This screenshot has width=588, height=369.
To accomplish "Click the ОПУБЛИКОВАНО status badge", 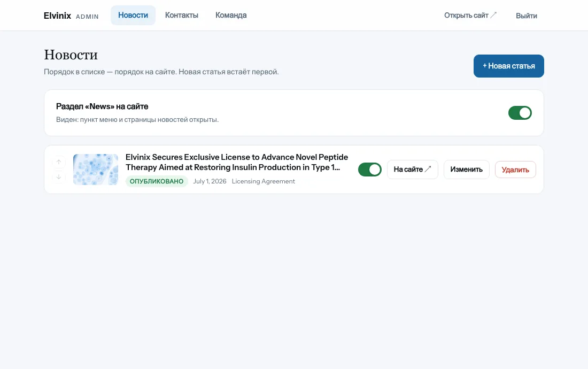I will 157,181.
